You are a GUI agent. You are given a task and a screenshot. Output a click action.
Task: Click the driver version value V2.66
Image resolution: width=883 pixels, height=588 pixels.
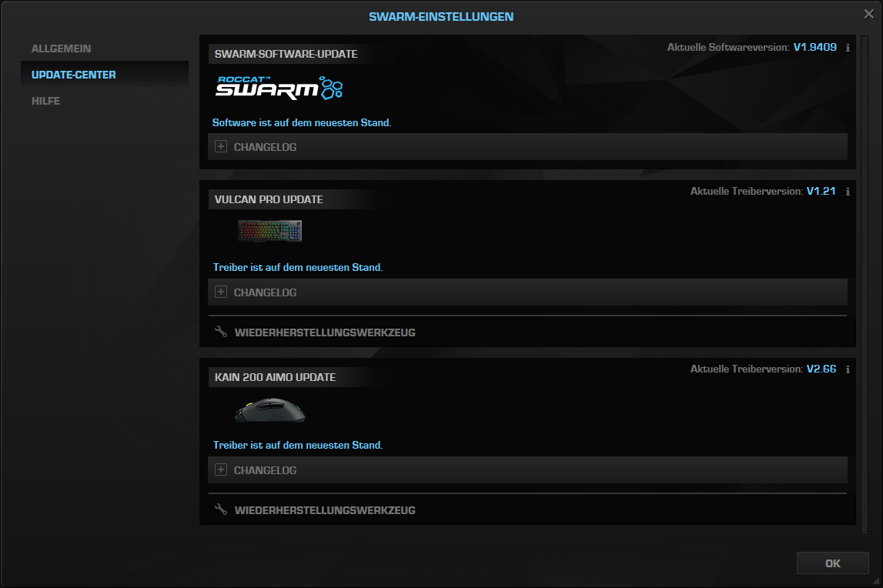click(x=821, y=369)
